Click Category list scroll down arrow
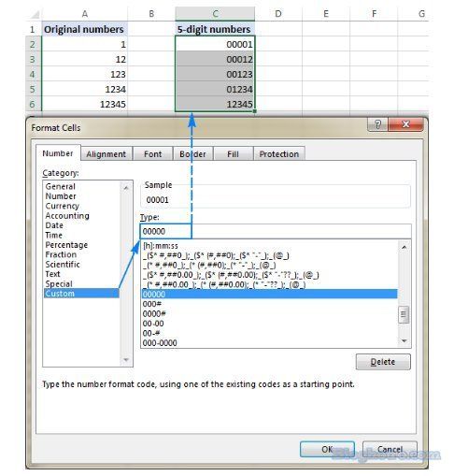The image size is (454, 476). click(x=126, y=360)
